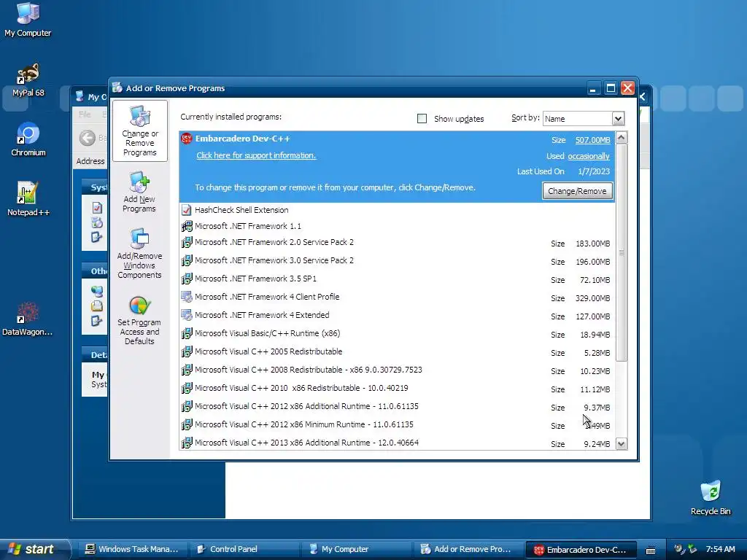747x560 pixels.
Task: Click Visual C++ 2013 Additional Runtime icon
Action: pos(186,443)
